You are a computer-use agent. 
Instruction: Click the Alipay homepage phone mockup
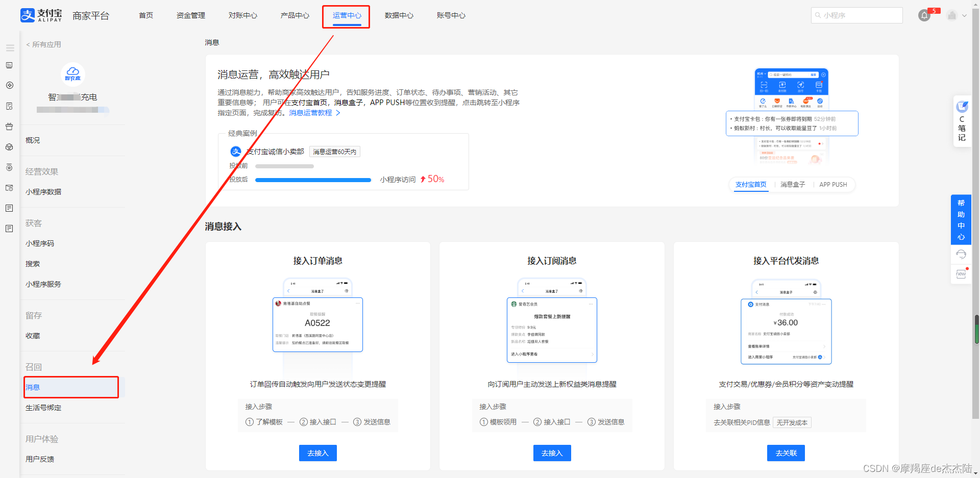[x=792, y=117]
